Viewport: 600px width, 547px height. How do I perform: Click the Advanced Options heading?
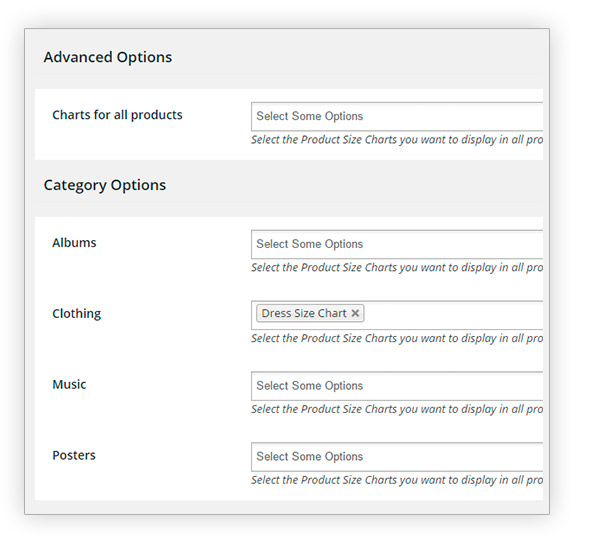coord(108,57)
